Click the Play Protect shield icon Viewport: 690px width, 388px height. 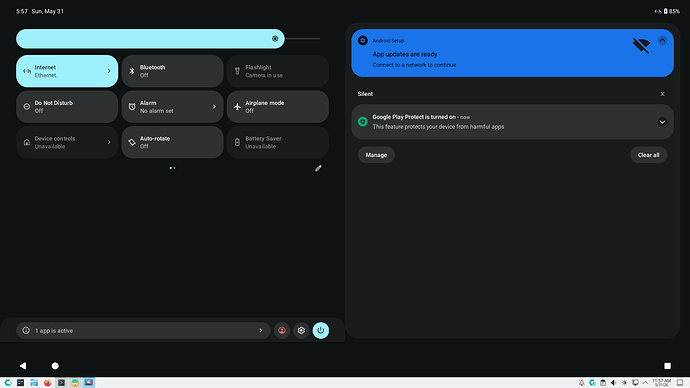(363, 122)
